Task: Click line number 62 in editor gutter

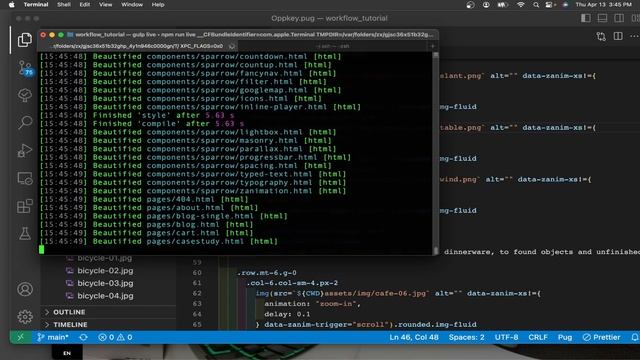Action: [x=197, y=293]
